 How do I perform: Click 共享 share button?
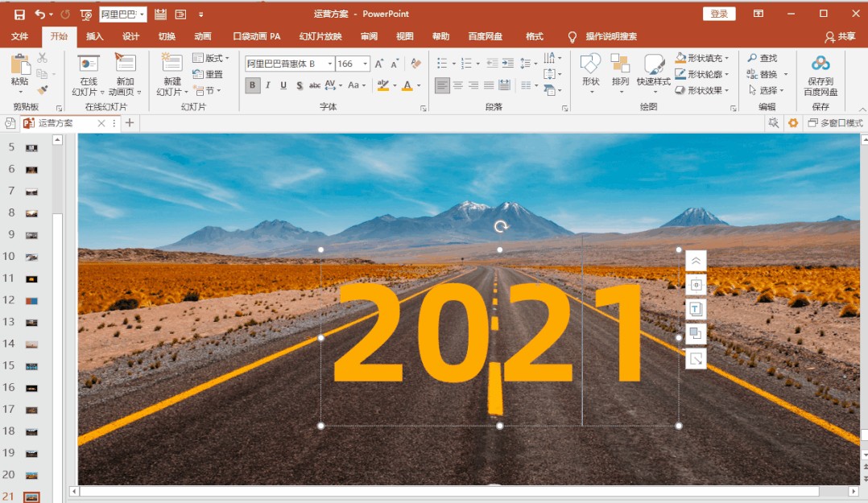pos(840,36)
